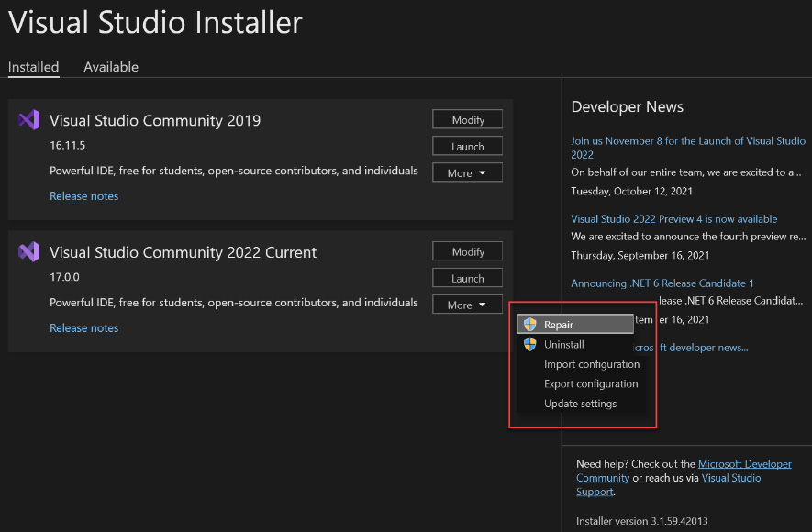Click the date Tuesday, October 12, 2021
812x532 pixels.
[631, 191]
